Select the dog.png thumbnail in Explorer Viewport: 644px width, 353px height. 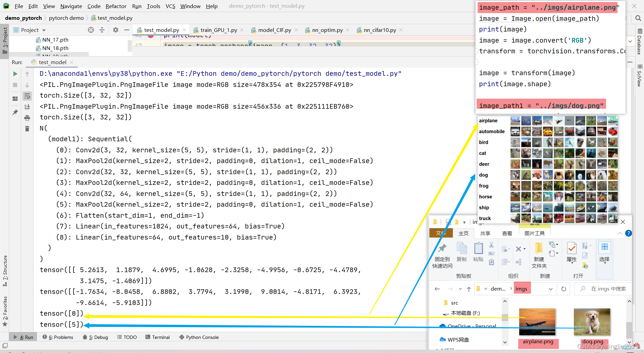tap(592, 321)
